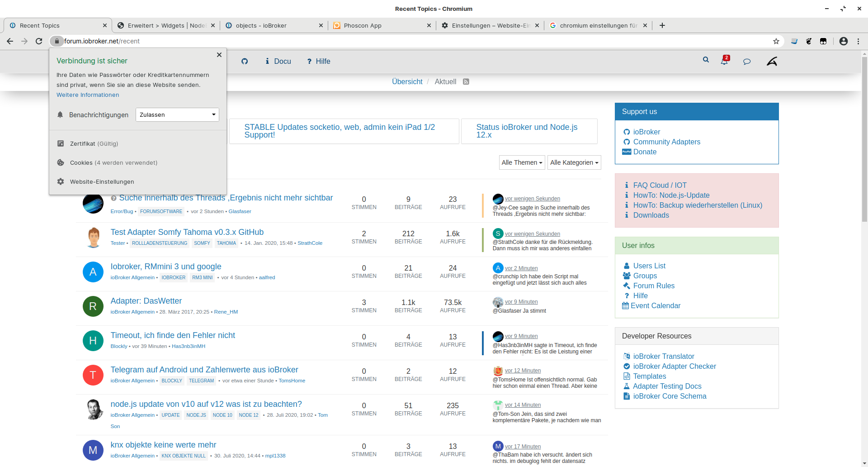Open Users List link
The height and width of the screenshot is (467, 868).
tap(649, 266)
